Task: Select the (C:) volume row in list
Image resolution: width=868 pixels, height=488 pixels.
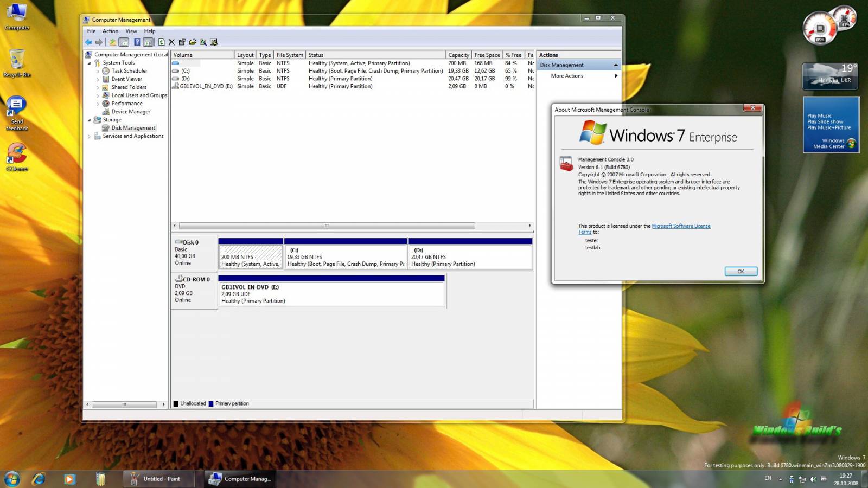Action: click(353, 71)
